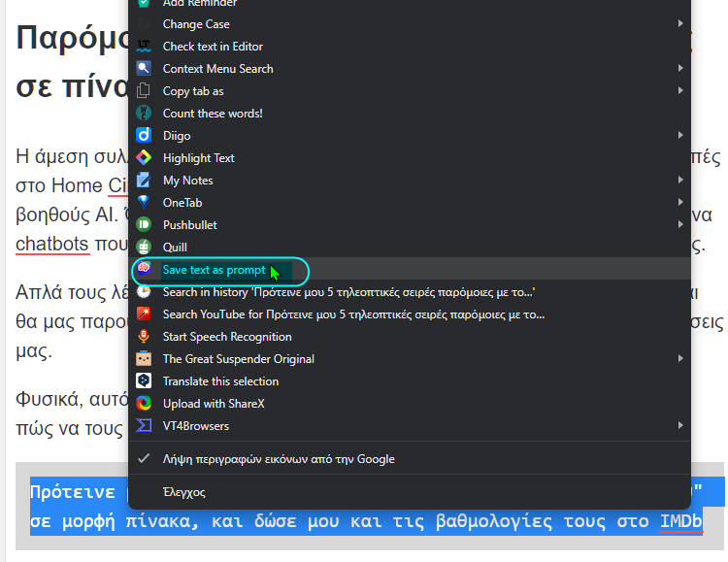728x562 pixels.
Task: Choose Translate this selection
Action: (410, 380)
